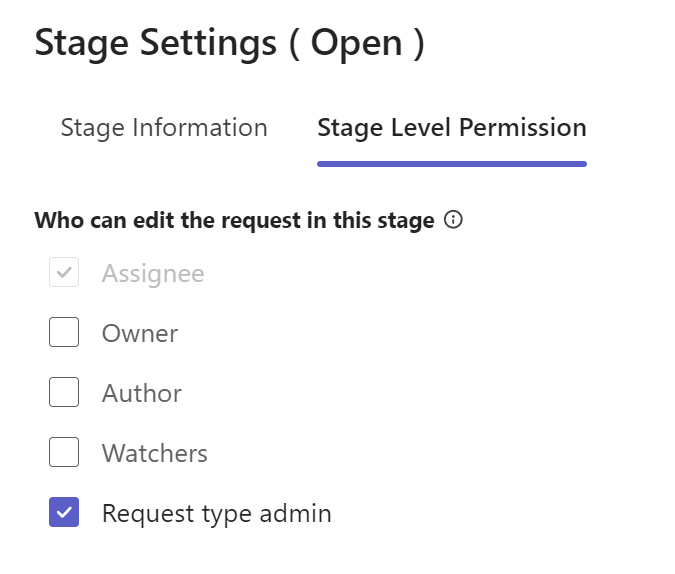Uncheck the Request type admin checkbox
Screen dimensions: 675x574
pos(64,512)
